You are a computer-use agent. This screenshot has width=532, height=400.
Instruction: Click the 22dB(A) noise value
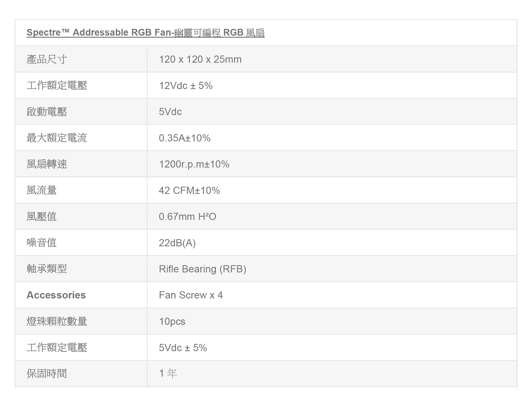[x=177, y=243]
